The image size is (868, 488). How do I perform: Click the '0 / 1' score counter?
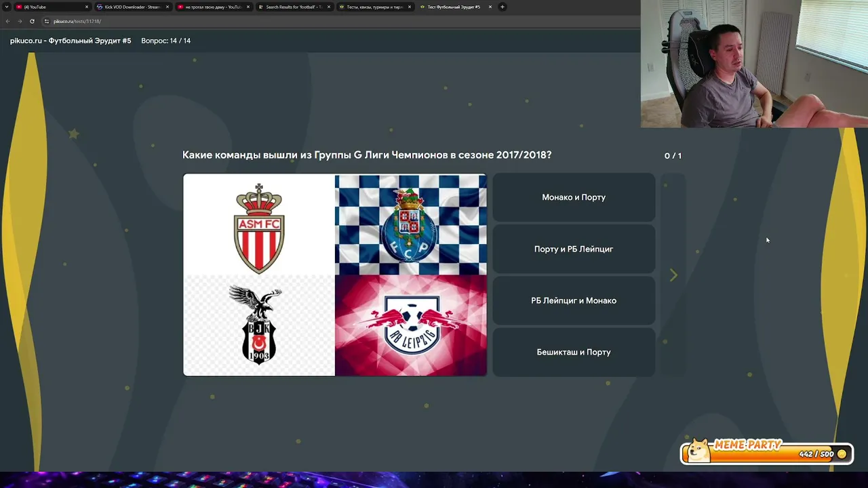point(673,156)
